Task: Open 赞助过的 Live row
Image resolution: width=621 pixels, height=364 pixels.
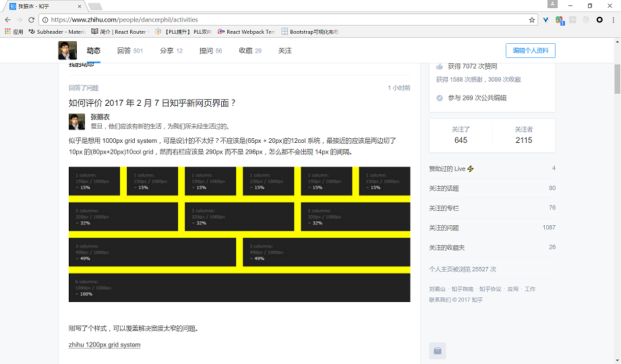Action: (x=492, y=169)
